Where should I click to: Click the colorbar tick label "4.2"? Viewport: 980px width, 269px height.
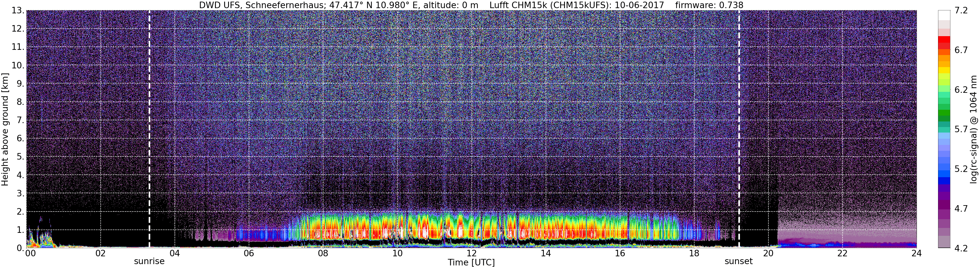(961, 248)
